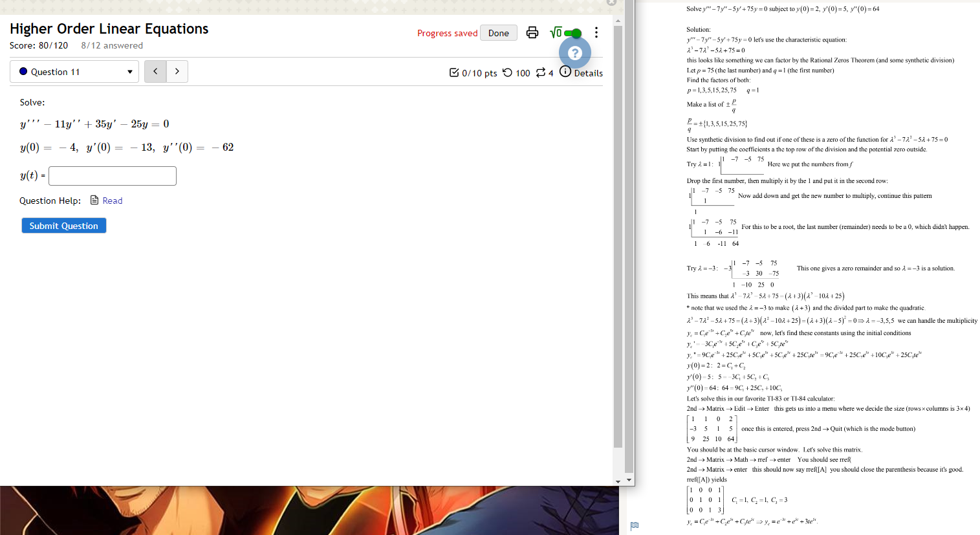Image resolution: width=980 pixels, height=535 pixels.
Task: Click the regenerate looping arrows icon
Action: pos(541,72)
